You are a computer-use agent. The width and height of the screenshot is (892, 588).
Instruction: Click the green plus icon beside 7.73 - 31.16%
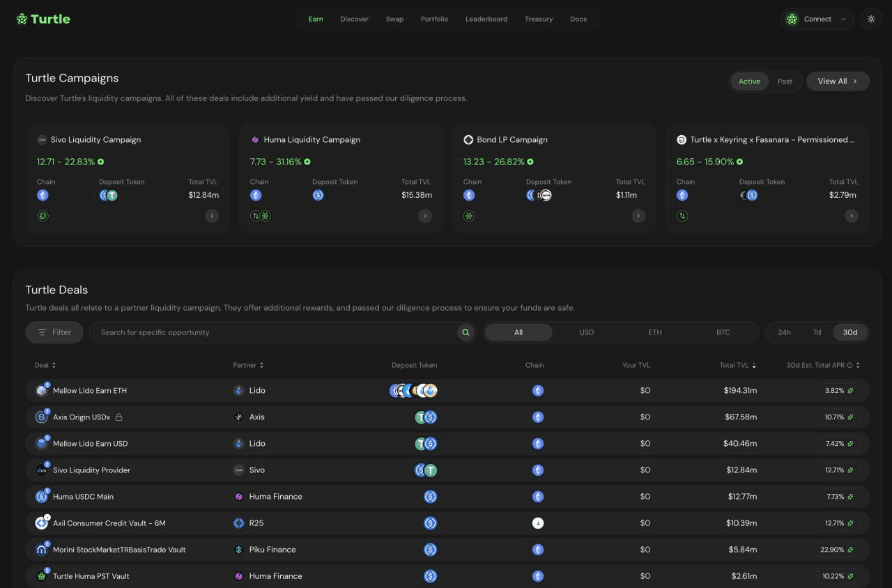coord(307,162)
